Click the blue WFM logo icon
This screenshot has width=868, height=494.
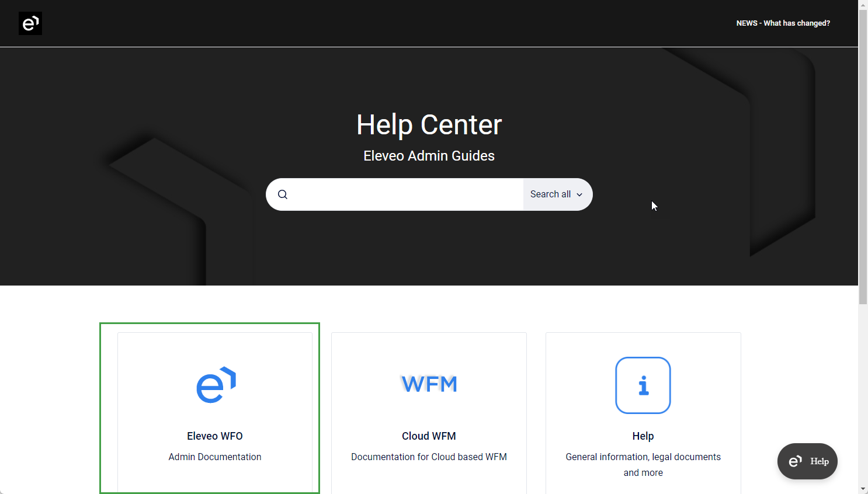coord(429,384)
